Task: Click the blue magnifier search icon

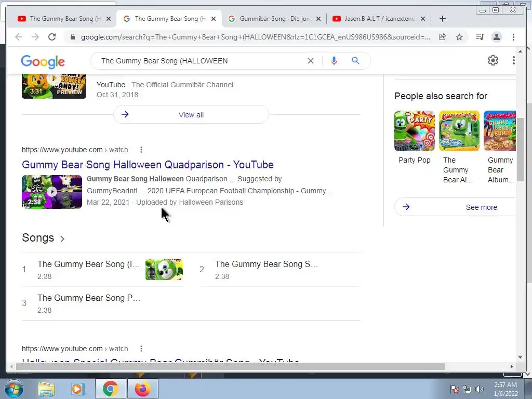Action: 355,61
